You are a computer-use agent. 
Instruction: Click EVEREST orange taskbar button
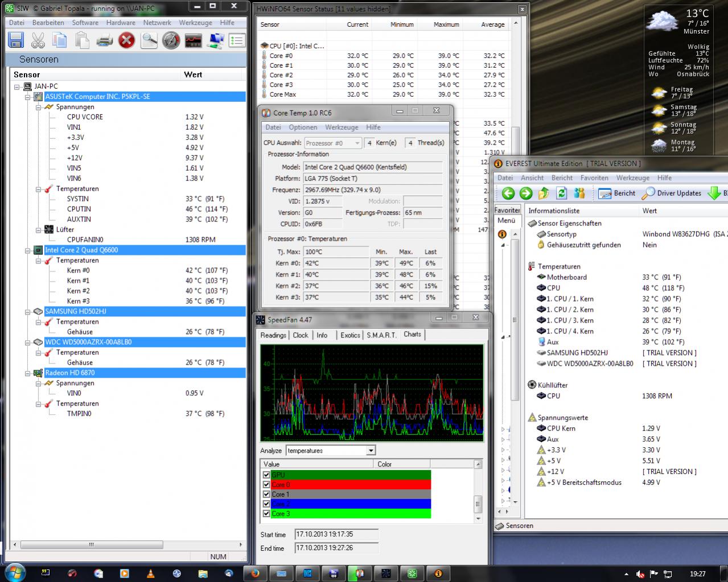pyautogui.click(x=438, y=573)
